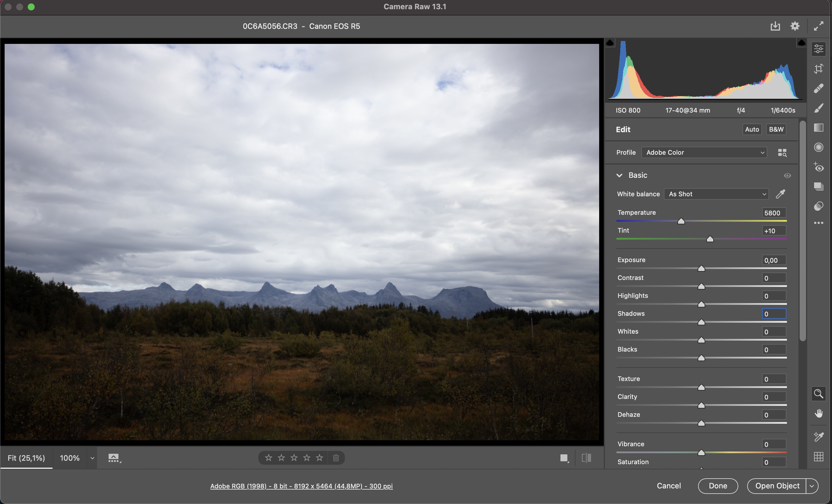
Task: Click the Cancel button
Action: click(668, 486)
